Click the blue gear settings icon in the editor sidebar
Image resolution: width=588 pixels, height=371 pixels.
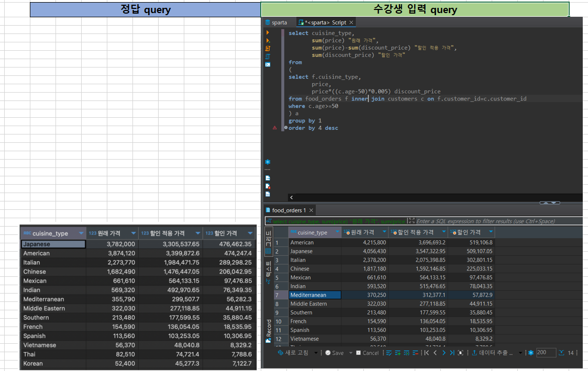point(268,162)
